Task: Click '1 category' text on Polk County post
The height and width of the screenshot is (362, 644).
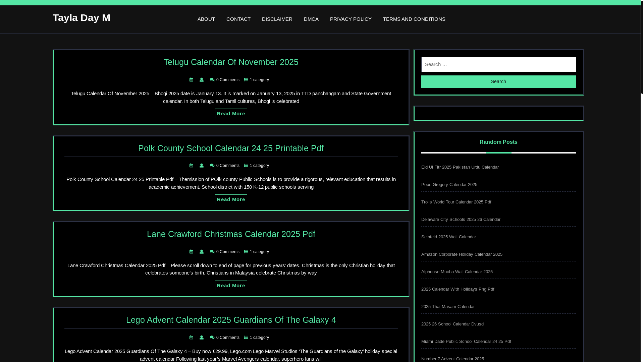Action: coord(259,166)
